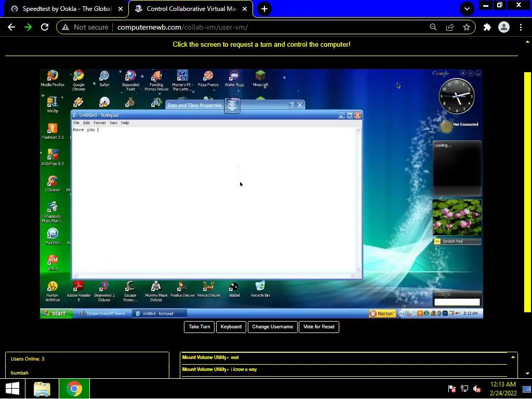532x399 pixels.
Task: Launch Bejeweled 2 Deluxe shortcut
Action: coord(104,291)
